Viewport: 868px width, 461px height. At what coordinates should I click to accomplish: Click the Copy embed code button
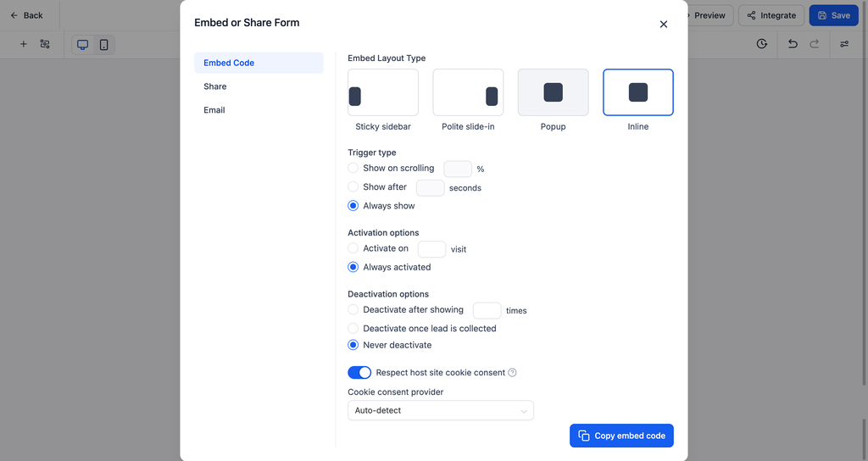point(621,436)
